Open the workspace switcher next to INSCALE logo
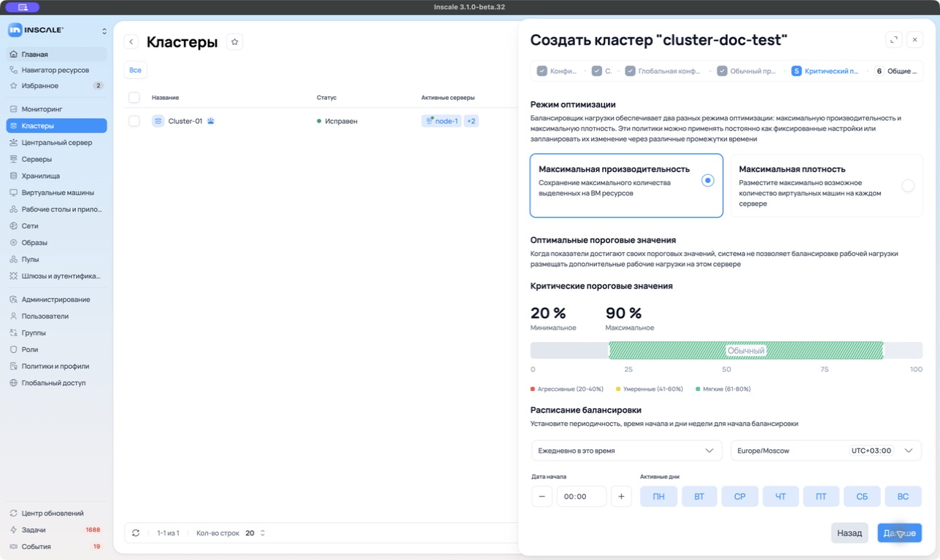Image resolution: width=940 pixels, height=560 pixels. [x=104, y=31]
